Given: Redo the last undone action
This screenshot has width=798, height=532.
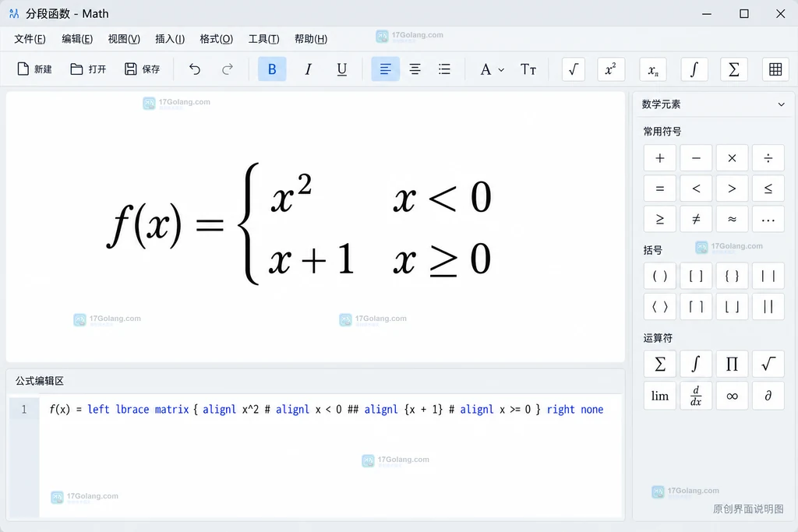Looking at the screenshot, I should [x=228, y=69].
